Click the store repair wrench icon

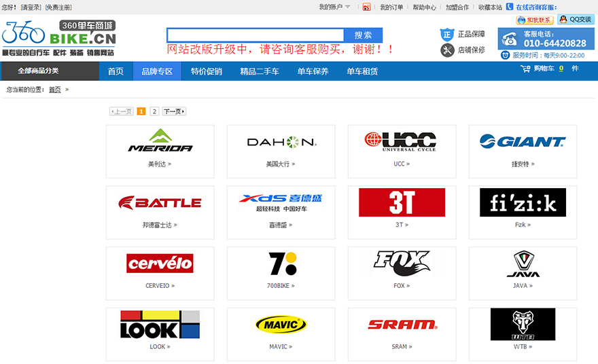coord(447,50)
